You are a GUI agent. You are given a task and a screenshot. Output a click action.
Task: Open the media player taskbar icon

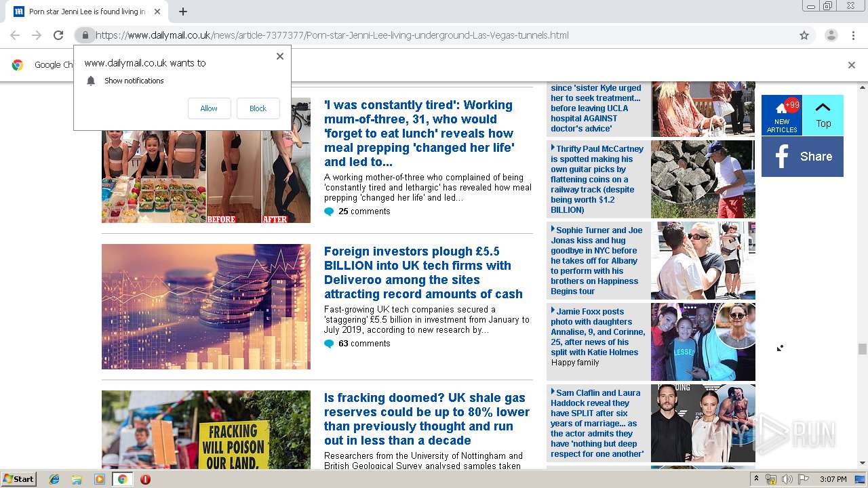click(x=100, y=479)
